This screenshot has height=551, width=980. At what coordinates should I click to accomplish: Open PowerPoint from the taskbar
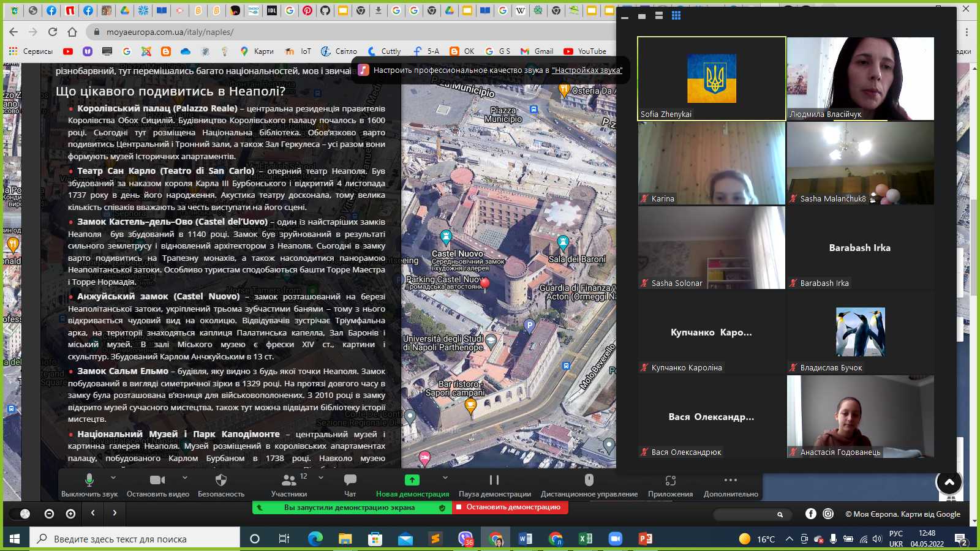tap(646, 539)
